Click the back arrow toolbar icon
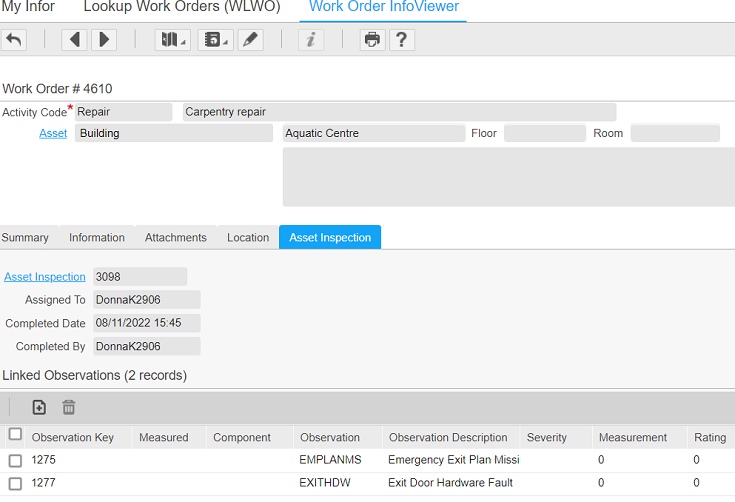 pos(14,40)
